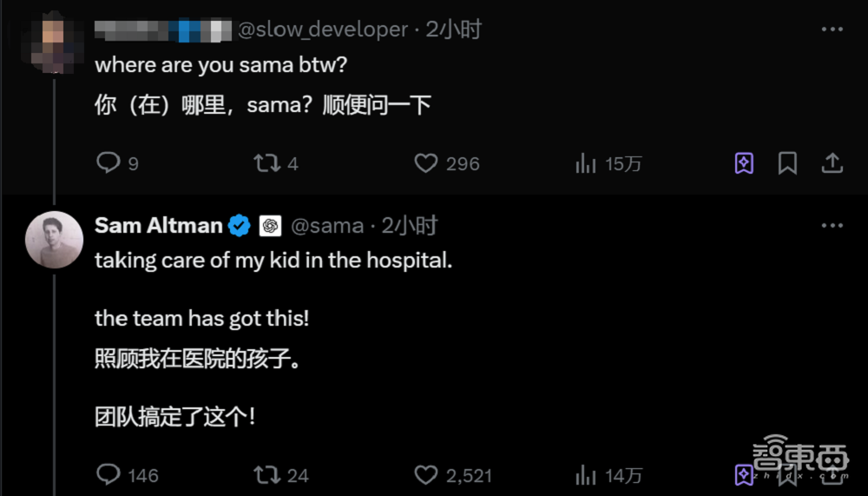
Task: Bookmark the slow_developer tweet
Action: [787, 163]
